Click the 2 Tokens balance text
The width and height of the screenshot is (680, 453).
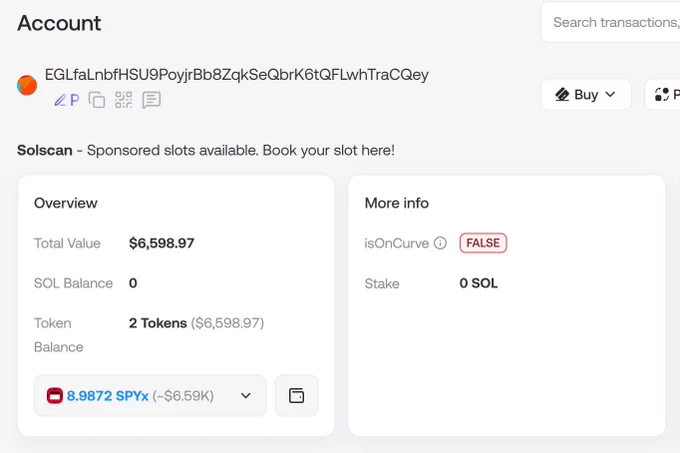(158, 323)
